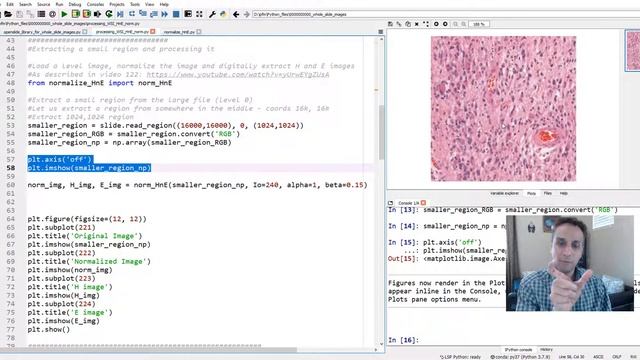640x360 pixels.
Task: Open the PYTHONPATH manager icon
Action: pos(223,14)
